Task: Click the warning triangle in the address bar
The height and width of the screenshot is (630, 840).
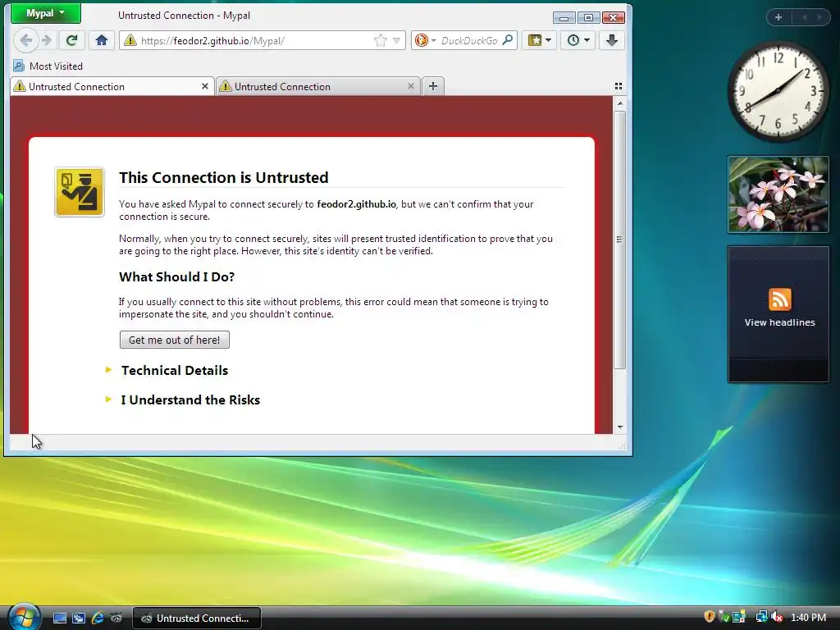Action: pos(129,40)
